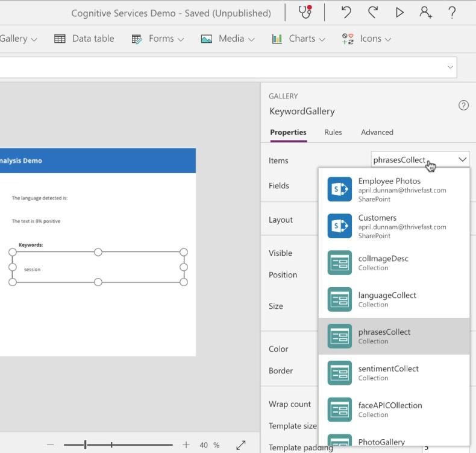Click the phrasesCollect collection icon
The width and height of the screenshot is (476, 453).
(339, 337)
